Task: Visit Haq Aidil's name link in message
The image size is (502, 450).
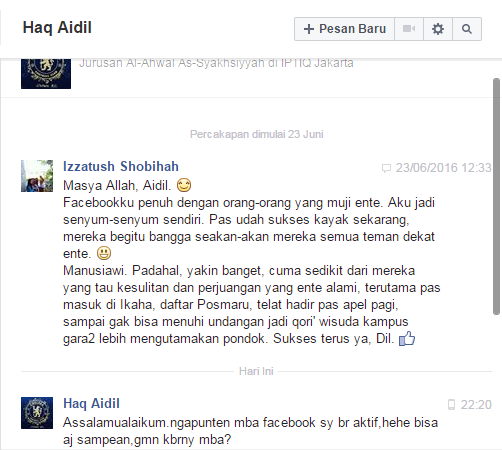Action: (91, 403)
